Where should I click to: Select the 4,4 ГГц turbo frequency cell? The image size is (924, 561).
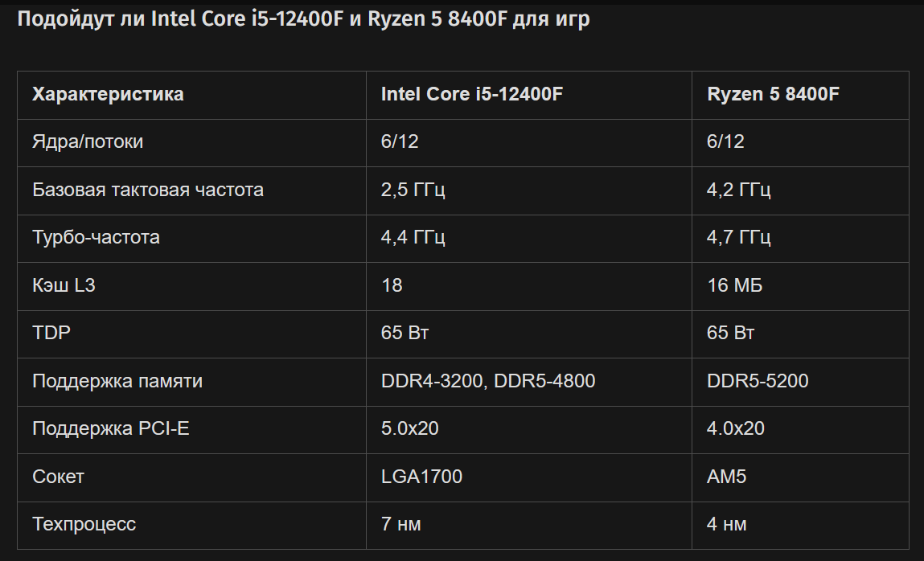coord(413,238)
